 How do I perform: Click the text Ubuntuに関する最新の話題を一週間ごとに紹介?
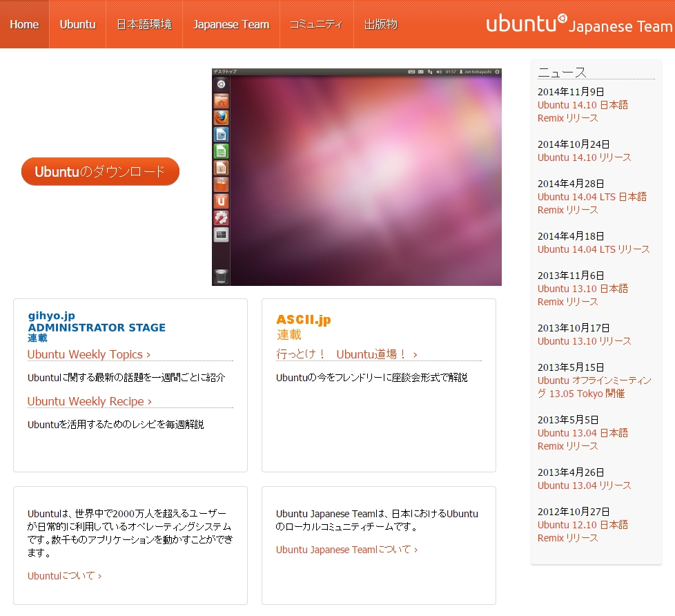(x=126, y=377)
